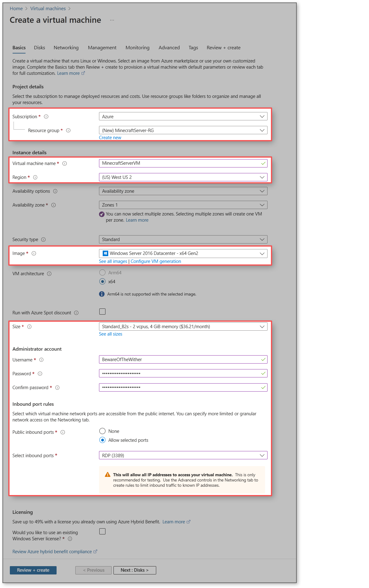Open the Review + create tab

tap(224, 48)
